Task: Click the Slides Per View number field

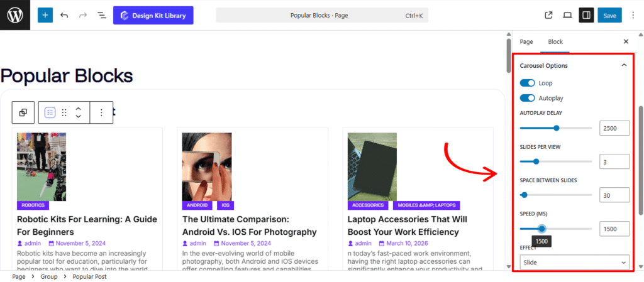Action: point(614,161)
